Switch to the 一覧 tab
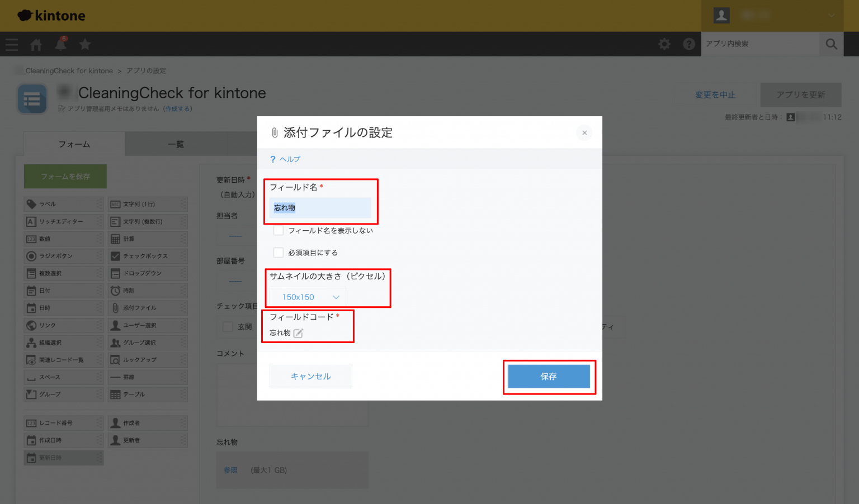 click(176, 144)
